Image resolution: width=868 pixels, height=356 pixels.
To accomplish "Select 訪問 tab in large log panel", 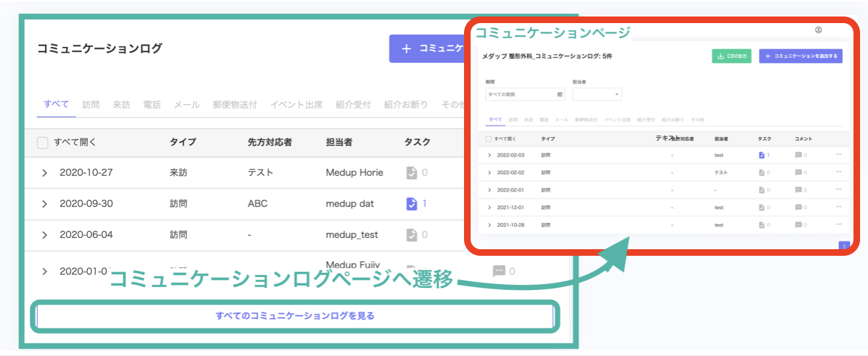I will point(91,104).
